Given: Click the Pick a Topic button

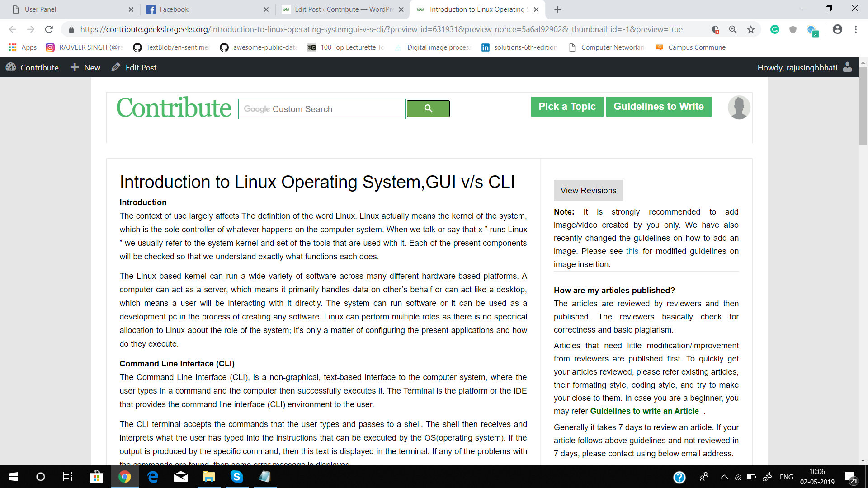Looking at the screenshot, I should click(567, 107).
